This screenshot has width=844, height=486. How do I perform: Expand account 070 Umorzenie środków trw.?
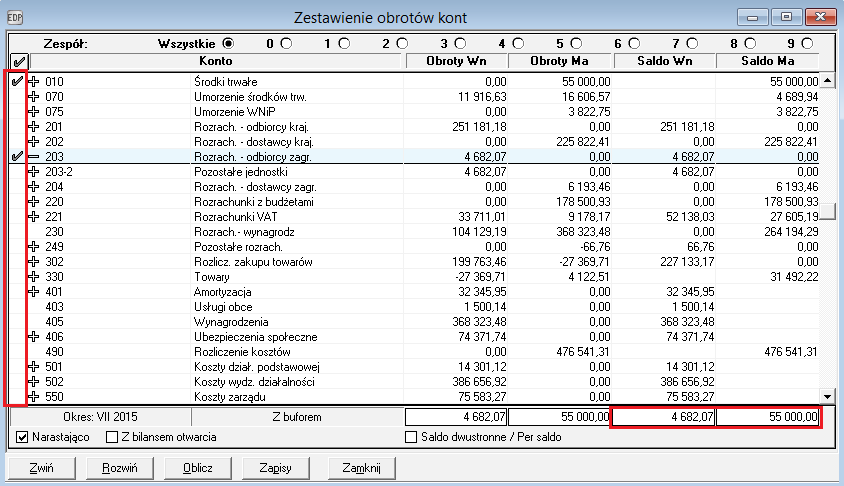[x=33, y=97]
